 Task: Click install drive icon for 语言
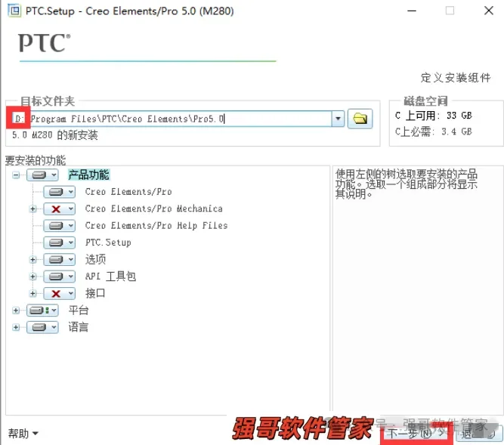(39, 327)
